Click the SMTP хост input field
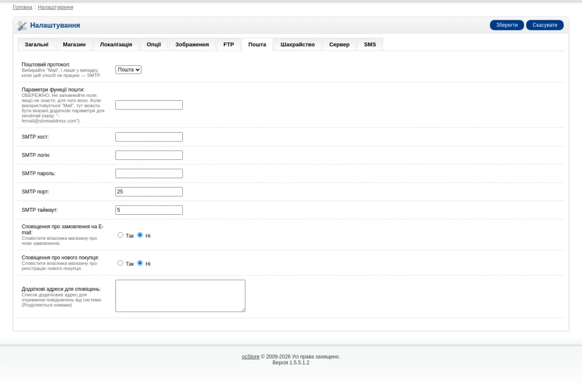 (149, 137)
